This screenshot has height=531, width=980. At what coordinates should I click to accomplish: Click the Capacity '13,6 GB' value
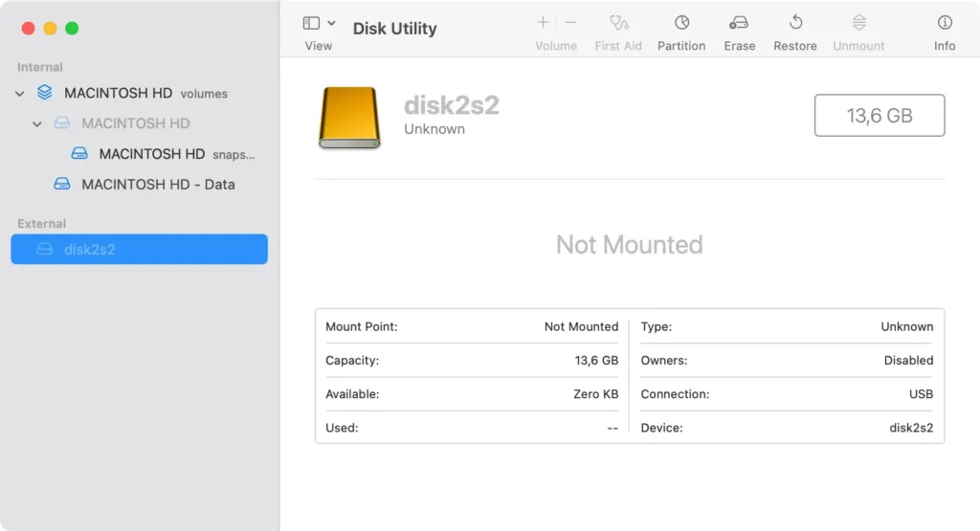(596, 361)
